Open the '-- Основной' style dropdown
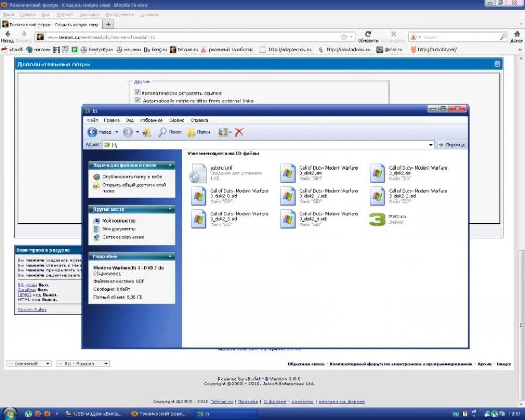Image resolution: width=525 pixels, height=420 pixels. (x=29, y=363)
